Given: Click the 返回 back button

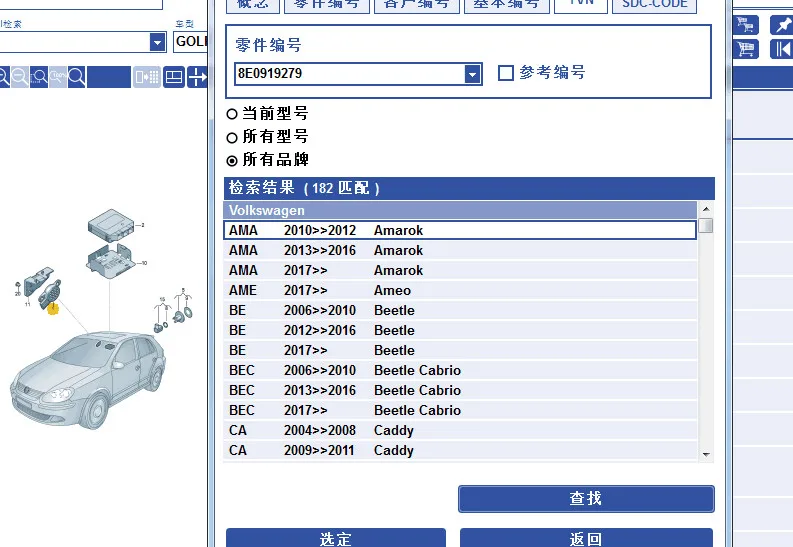Looking at the screenshot, I should (586, 538).
